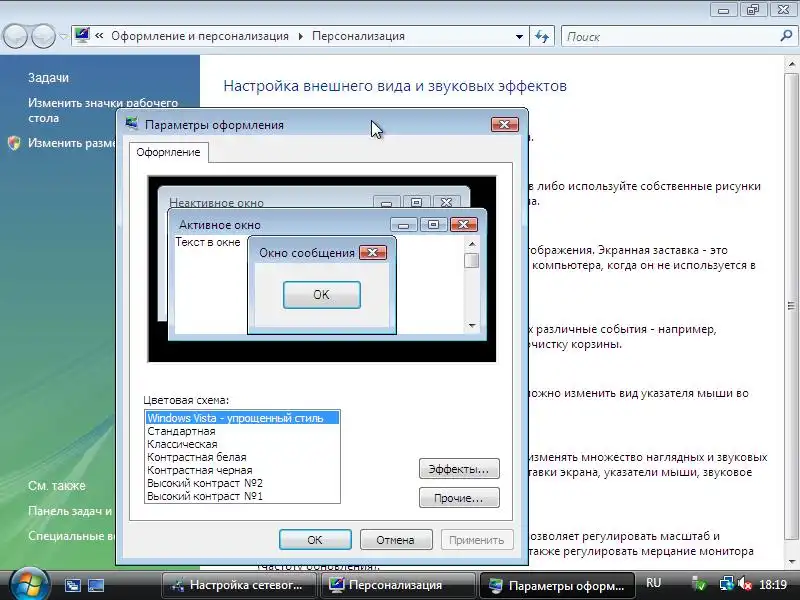Open the 'Панель задач и' see-also link
The width and height of the screenshot is (800, 600).
click(70, 511)
